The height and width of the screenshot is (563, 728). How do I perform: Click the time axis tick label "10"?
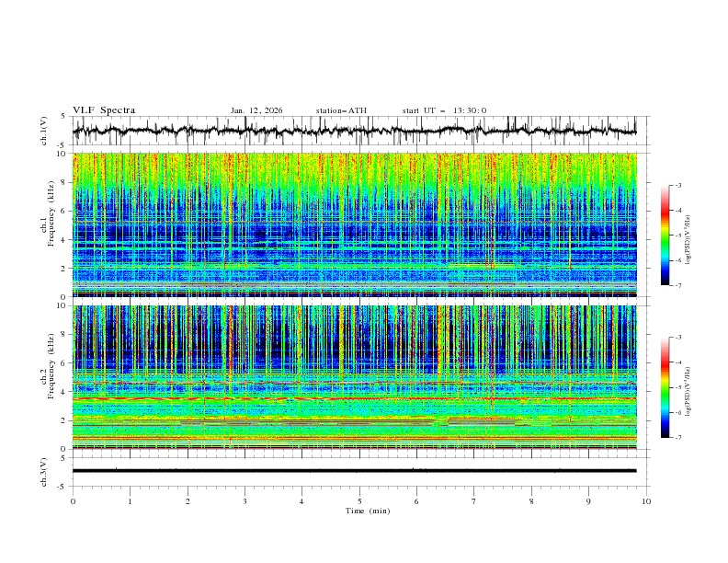[x=646, y=501]
